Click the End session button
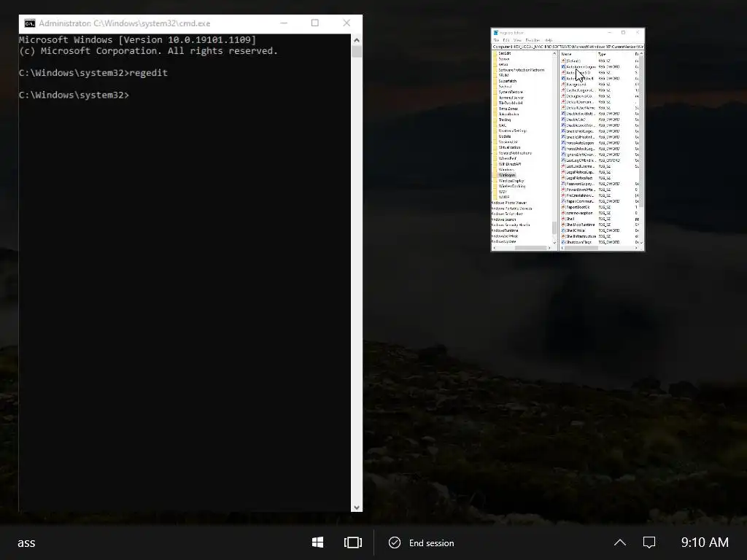The height and width of the screenshot is (560, 747). [422, 542]
